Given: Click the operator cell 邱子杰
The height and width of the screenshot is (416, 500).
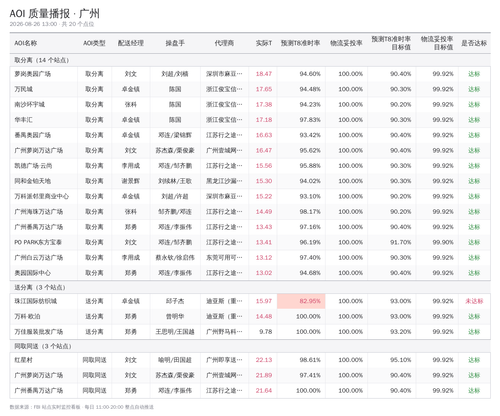Looking at the screenshot, I should (x=175, y=301).
